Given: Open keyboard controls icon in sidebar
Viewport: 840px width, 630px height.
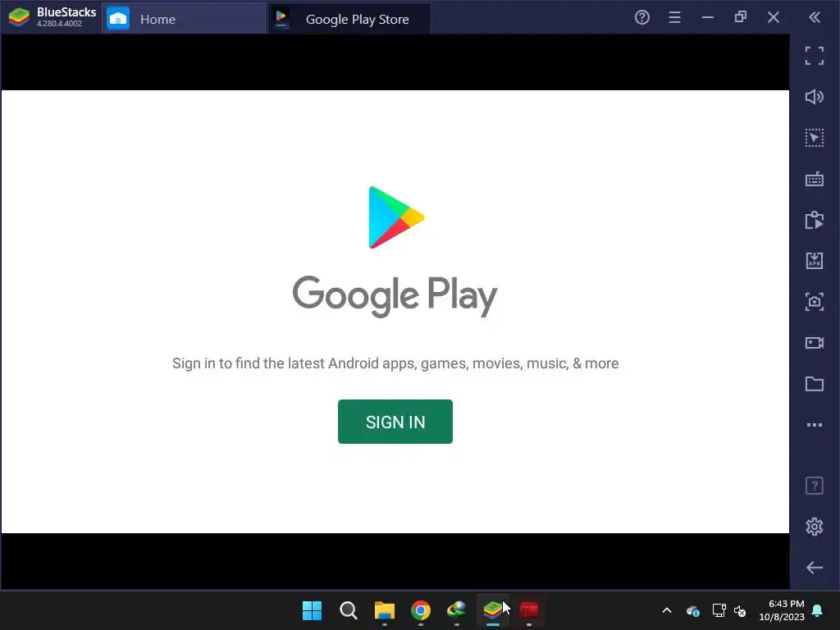Looking at the screenshot, I should point(815,180).
